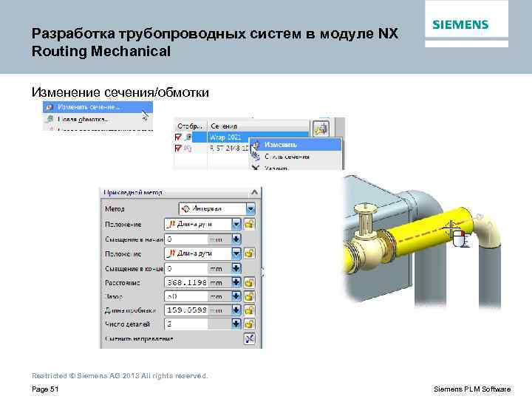532x399 pixels.
Task: Collapse the method group with the chevron
Action: pyautogui.click(x=254, y=192)
